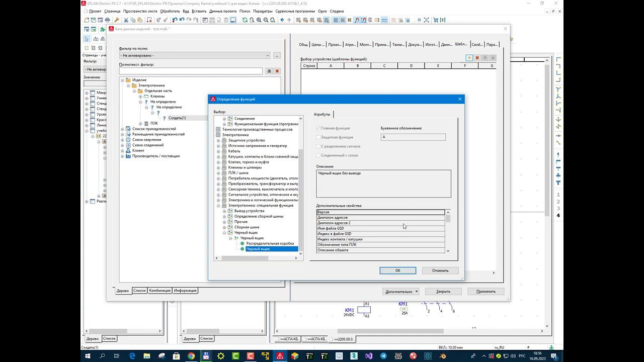This screenshot has width=644, height=362.
Task: Click the new function template star icon
Action: point(469,58)
